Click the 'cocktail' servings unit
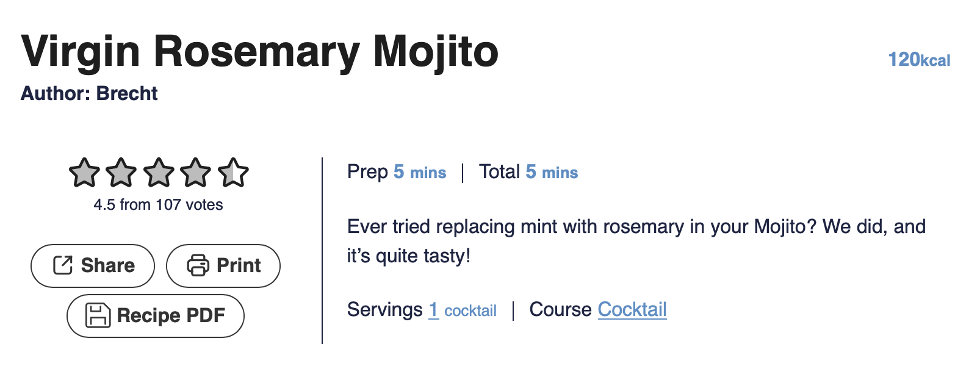Image resolution: width=980 pixels, height=366 pixels. click(470, 311)
